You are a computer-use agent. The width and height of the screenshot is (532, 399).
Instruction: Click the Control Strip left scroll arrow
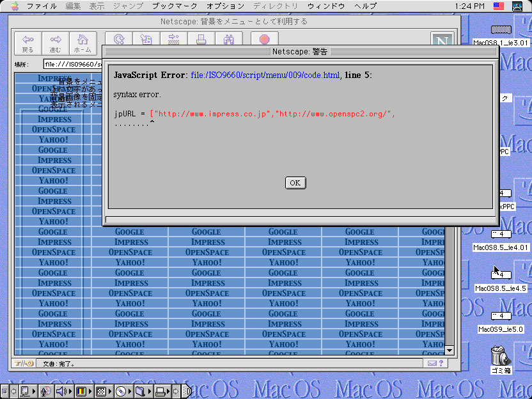click(13, 391)
